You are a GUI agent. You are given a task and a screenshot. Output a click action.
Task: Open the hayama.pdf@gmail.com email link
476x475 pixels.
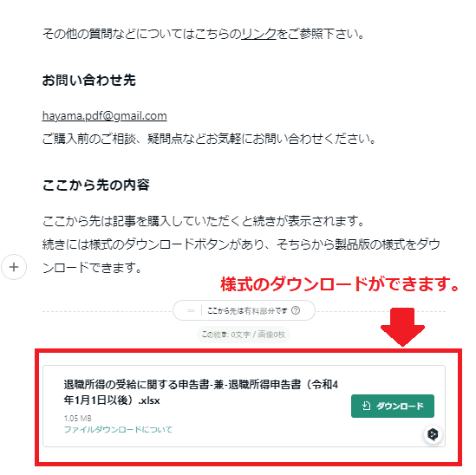click(x=104, y=116)
